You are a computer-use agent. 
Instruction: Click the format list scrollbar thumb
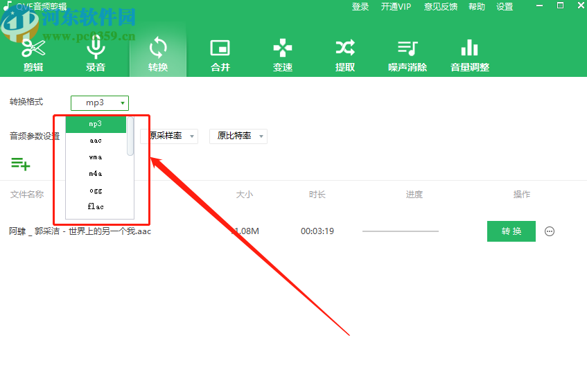click(130, 136)
